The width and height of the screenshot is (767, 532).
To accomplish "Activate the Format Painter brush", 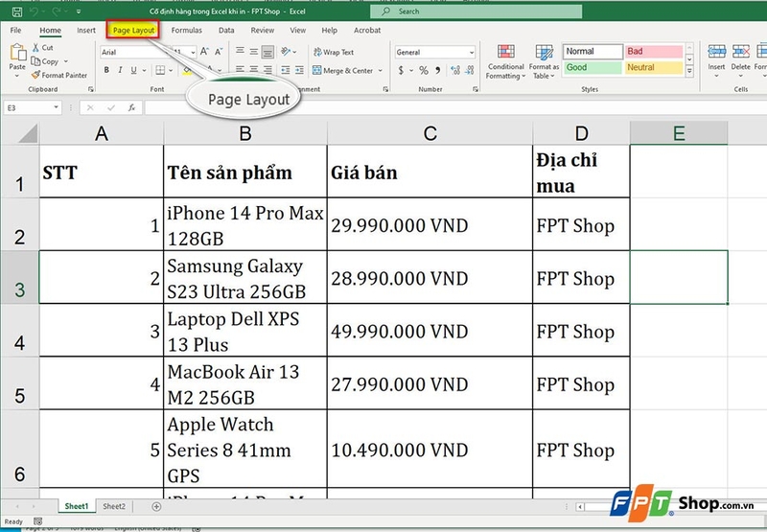I will pyautogui.click(x=59, y=75).
